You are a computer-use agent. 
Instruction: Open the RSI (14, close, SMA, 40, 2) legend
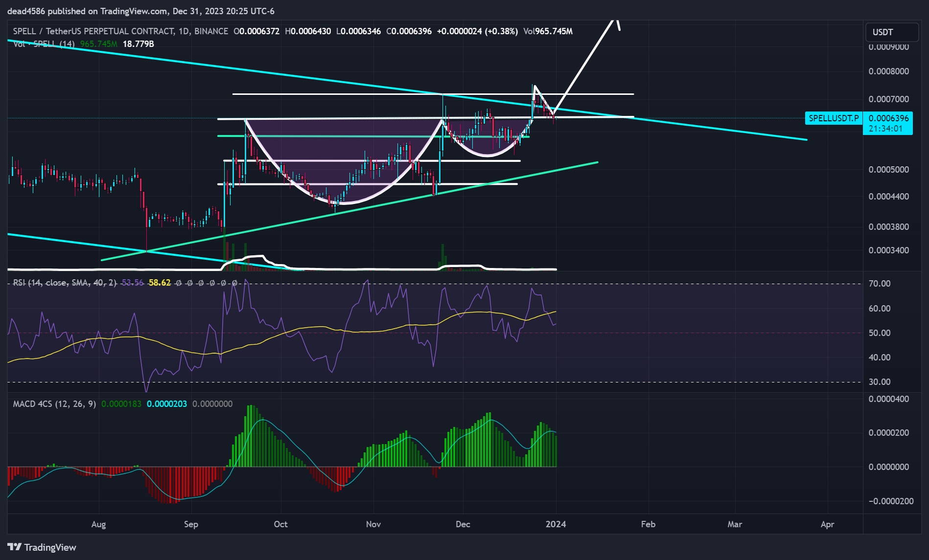click(x=65, y=283)
